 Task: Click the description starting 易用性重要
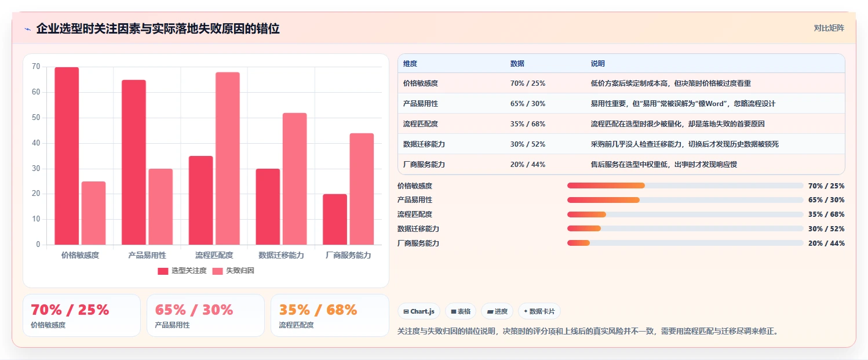(683, 104)
